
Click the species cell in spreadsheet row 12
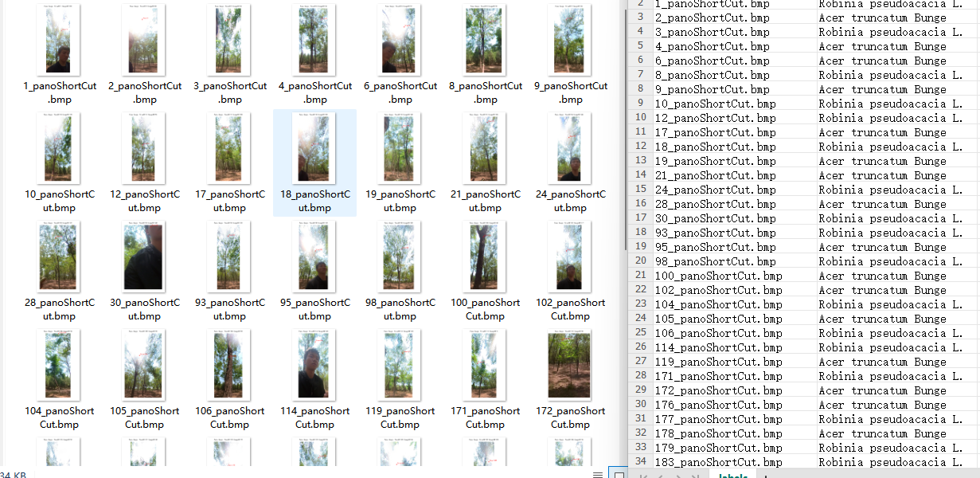[898, 146]
